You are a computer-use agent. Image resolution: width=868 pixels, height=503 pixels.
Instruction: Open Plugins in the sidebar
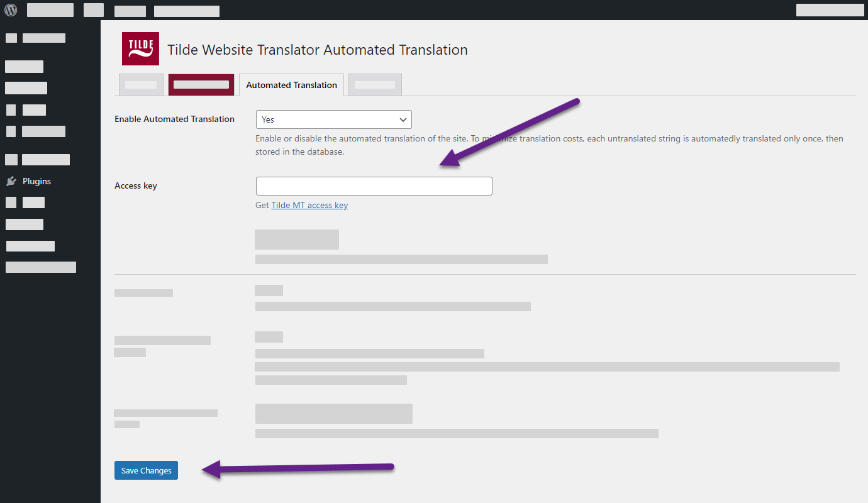click(x=36, y=181)
